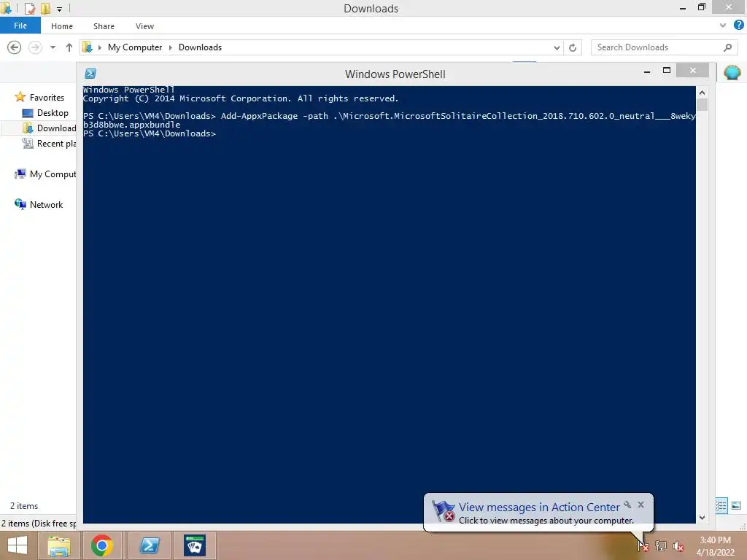The height and width of the screenshot is (560, 747).
Task: Open Explorer help icon
Action: coord(738,26)
